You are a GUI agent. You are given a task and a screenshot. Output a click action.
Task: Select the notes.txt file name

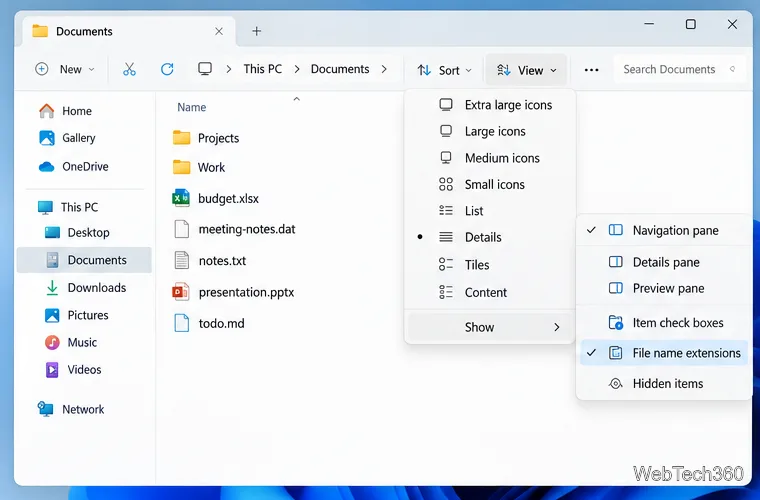[222, 261]
